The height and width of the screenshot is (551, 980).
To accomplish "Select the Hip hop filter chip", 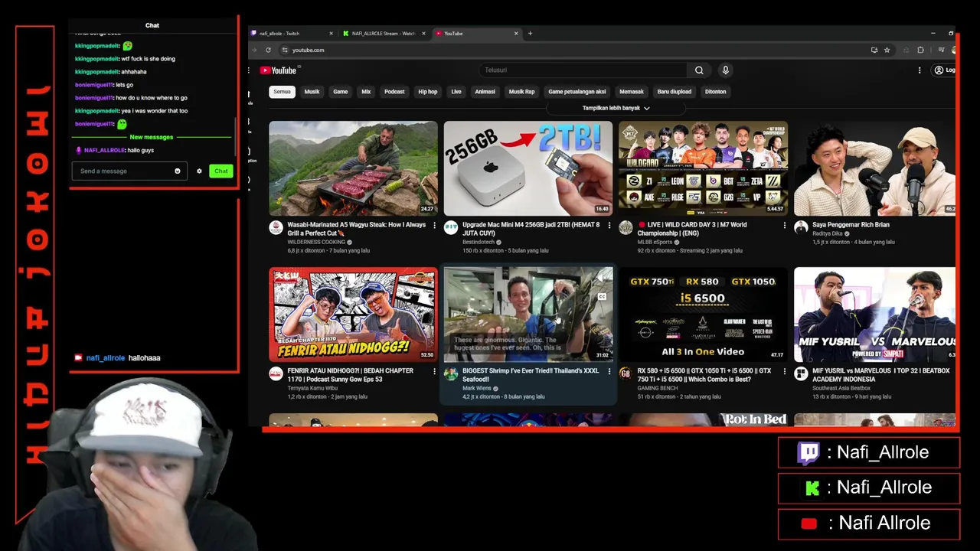I will [428, 92].
